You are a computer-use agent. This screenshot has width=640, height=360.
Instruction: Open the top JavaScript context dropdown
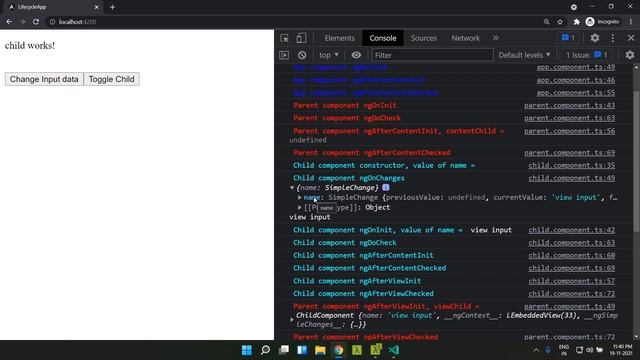(x=329, y=55)
